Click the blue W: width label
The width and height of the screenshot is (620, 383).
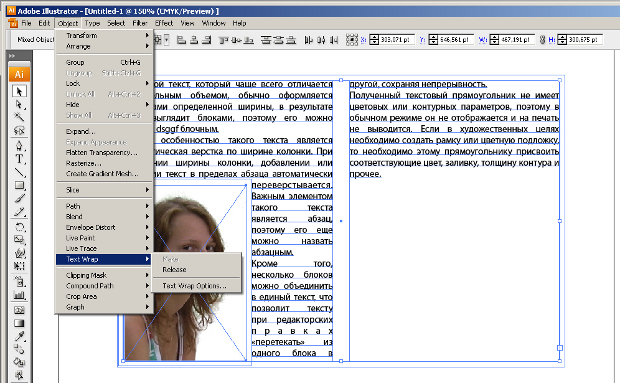[x=483, y=40]
